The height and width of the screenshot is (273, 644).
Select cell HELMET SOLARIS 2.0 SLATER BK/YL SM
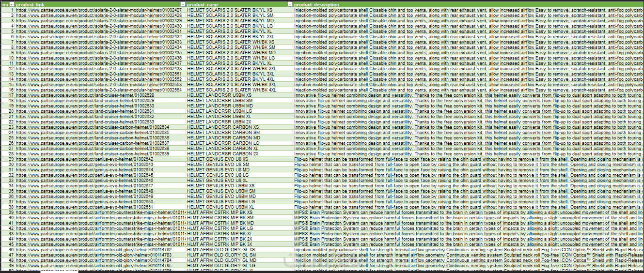click(x=239, y=15)
